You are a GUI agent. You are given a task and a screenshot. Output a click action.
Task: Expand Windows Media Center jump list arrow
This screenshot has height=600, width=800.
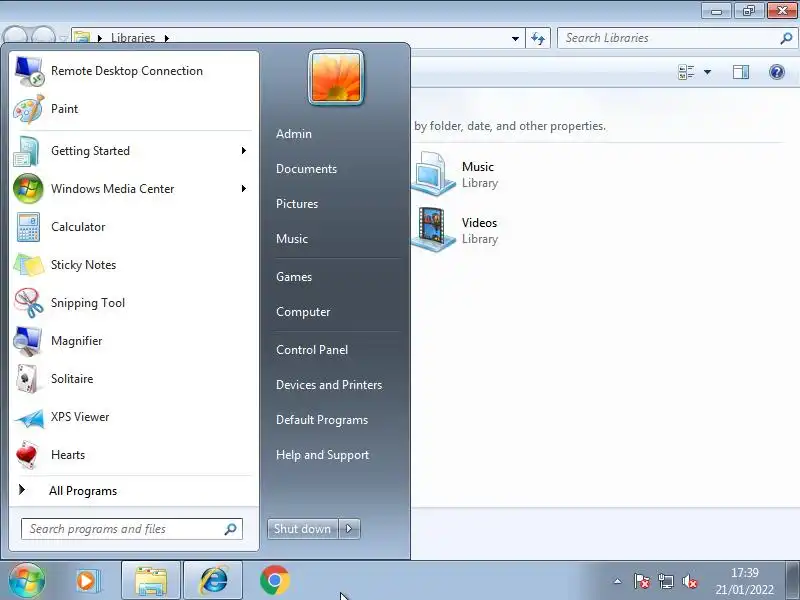pyautogui.click(x=244, y=189)
